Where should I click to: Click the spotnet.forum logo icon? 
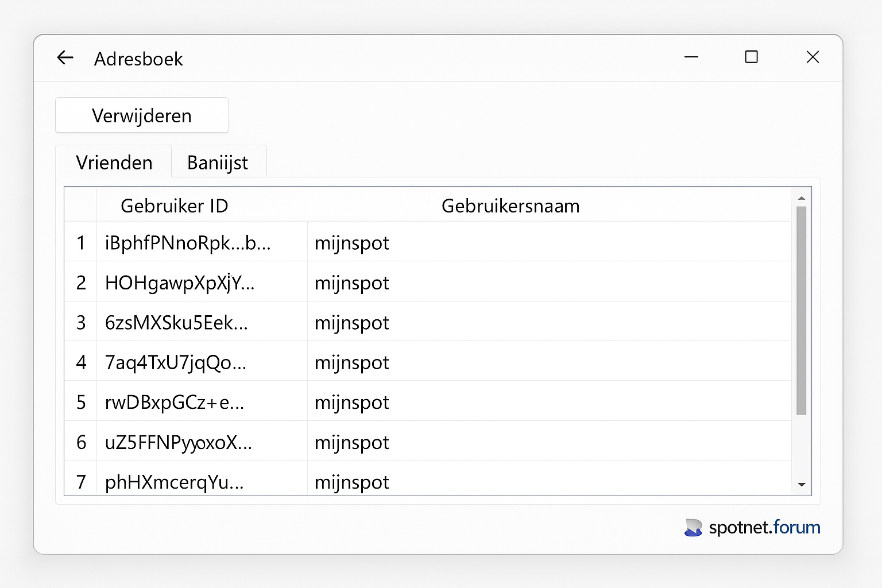coord(693,527)
